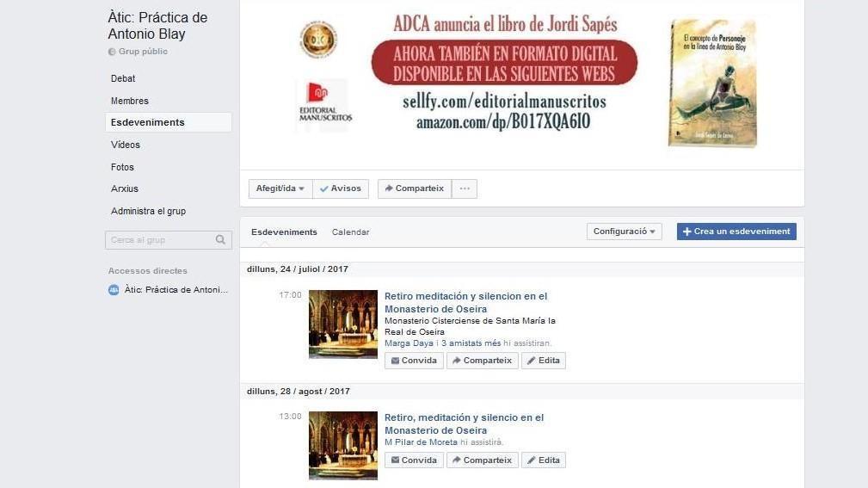
Task: Open the Configuració dropdown
Action: pyautogui.click(x=624, y=232)
